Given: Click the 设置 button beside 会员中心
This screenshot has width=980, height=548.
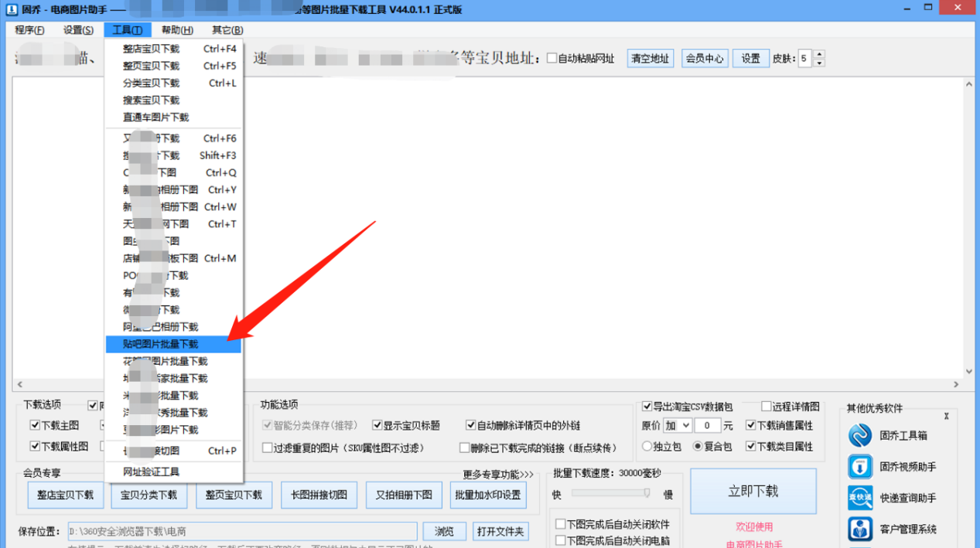Looking at the screenshot, I should [751, 59].
